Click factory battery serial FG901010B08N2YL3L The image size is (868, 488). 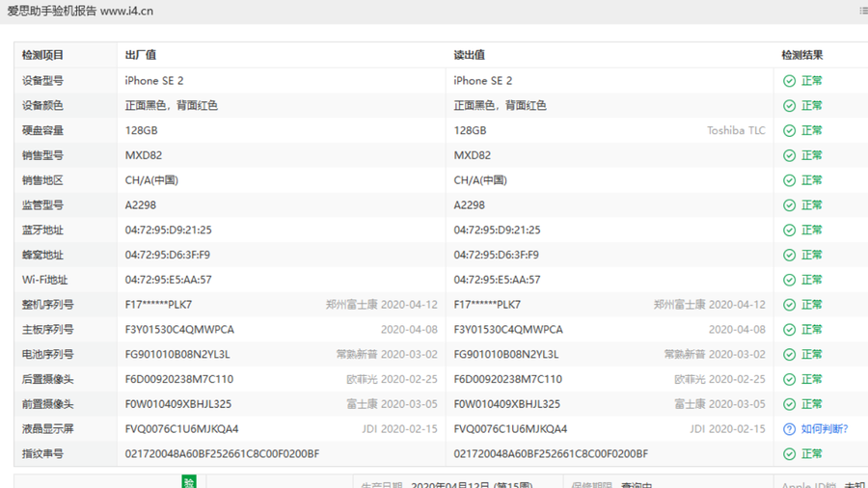(177, 355)
